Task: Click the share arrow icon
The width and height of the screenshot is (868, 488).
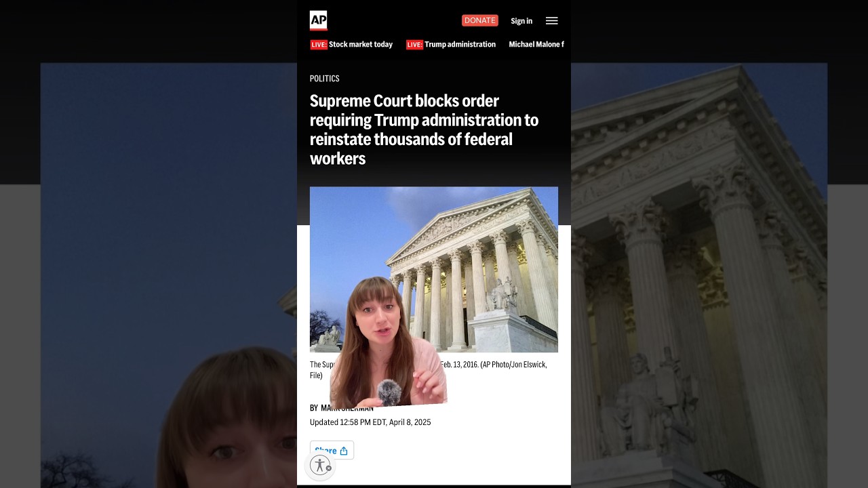Action: tap(344, 451)
